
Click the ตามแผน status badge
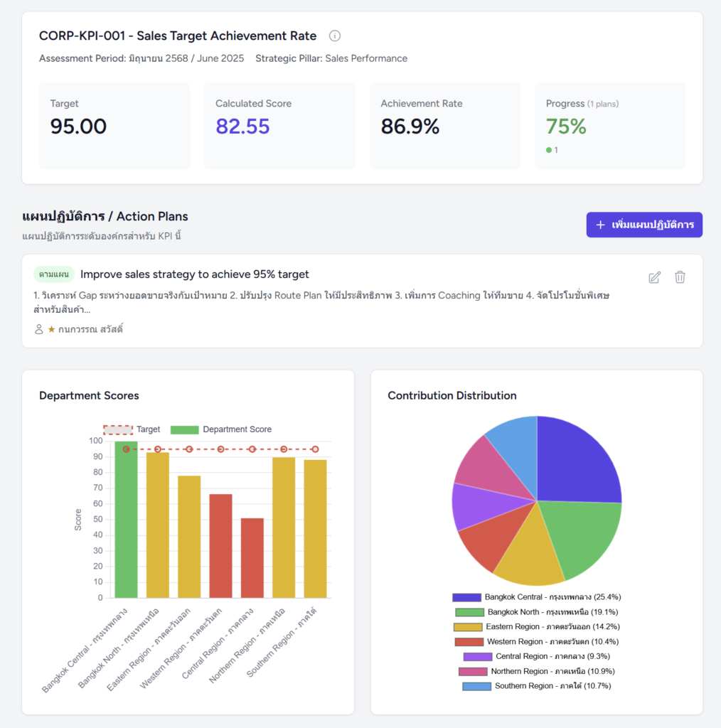pos(54,274)
